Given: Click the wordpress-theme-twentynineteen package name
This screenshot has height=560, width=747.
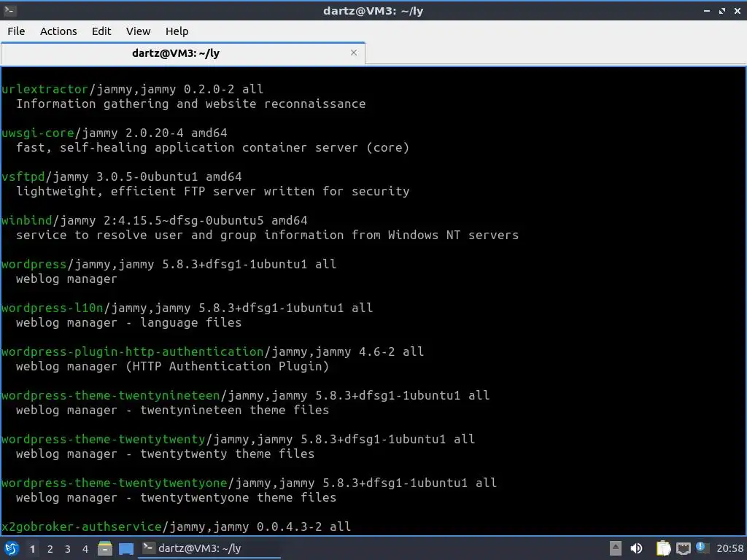Looking at the screenshot, I should (x=111, y=396).
